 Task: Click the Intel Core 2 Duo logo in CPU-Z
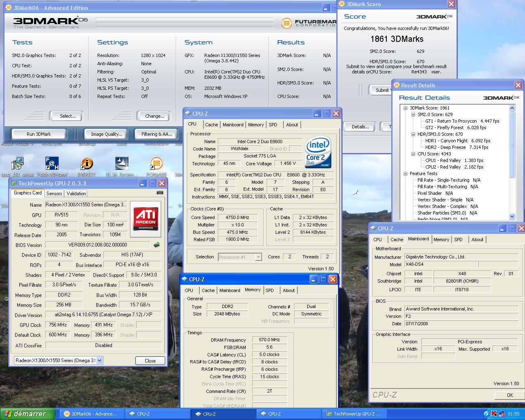pyautogui.click(x=317, y=152)
